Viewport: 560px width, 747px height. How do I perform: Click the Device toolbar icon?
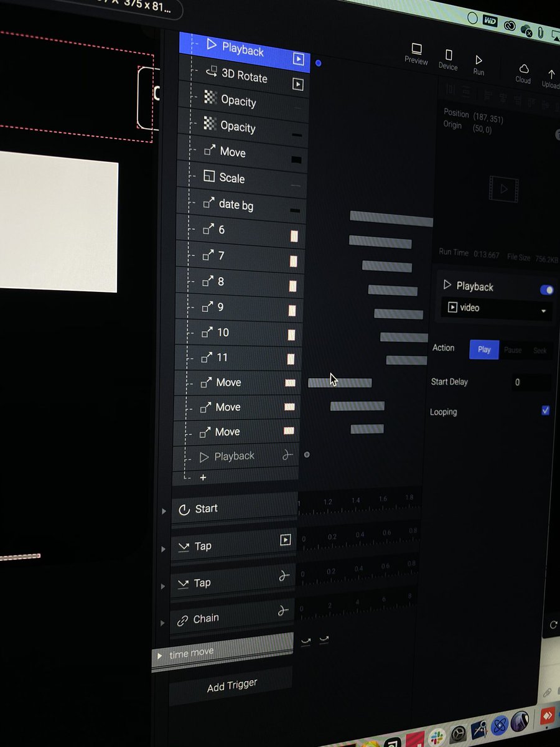pos(448,60)
